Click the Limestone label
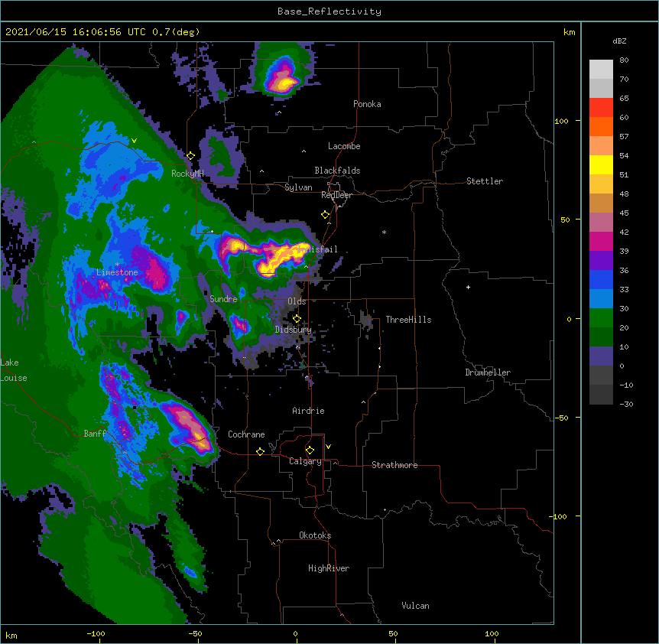 (117, 272)
